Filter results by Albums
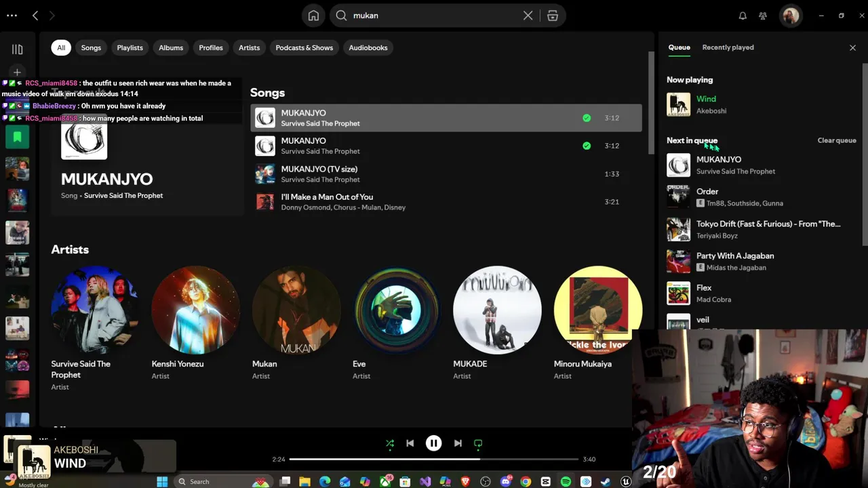Viewport: 868px width, 488px height. [x=171, y=47]
